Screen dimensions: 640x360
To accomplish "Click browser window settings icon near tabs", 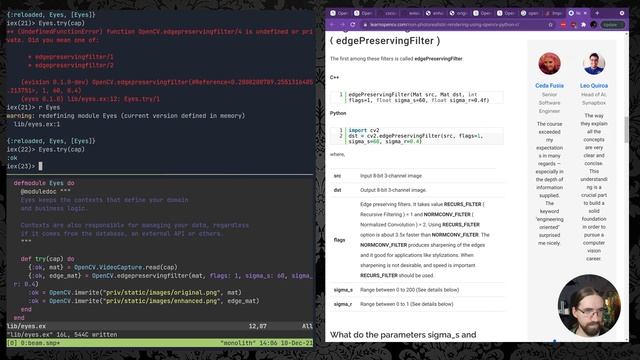I will pos(622,13).
